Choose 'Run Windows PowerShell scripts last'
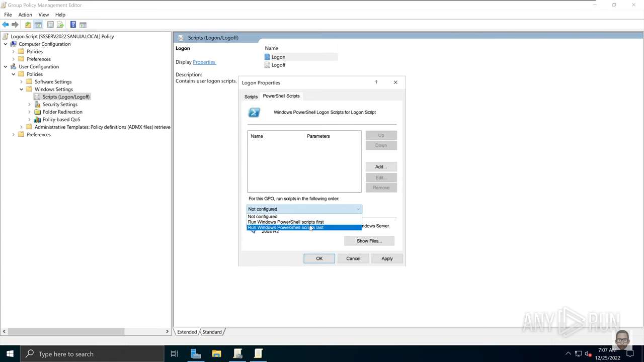The image size is (644, 362). [304, 227]
